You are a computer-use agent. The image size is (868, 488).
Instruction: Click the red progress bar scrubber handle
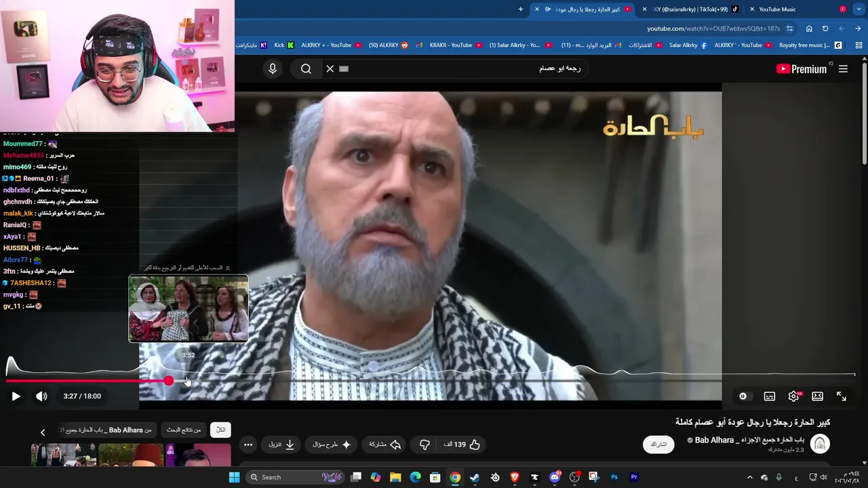coord(168,381)
